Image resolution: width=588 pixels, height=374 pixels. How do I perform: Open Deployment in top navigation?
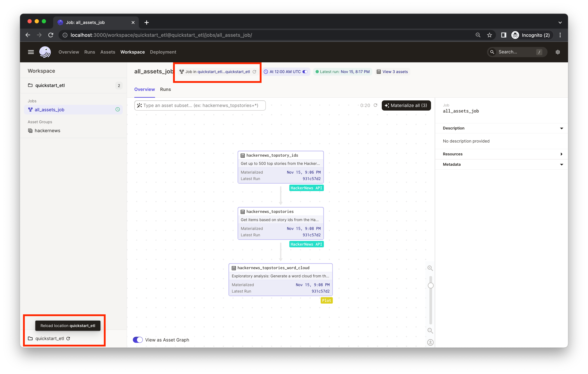[163, 52]
